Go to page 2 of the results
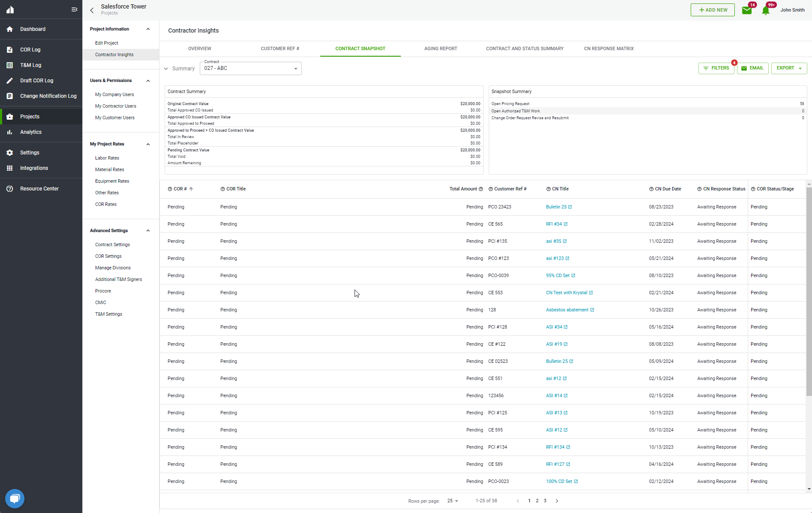Viewport: 812px width, 513px height. tap(537, 501)
